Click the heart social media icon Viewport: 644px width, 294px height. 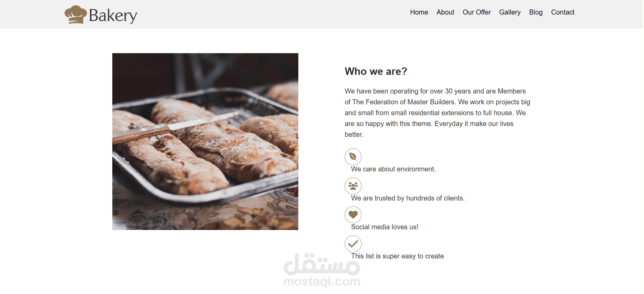tap(353, 214)
